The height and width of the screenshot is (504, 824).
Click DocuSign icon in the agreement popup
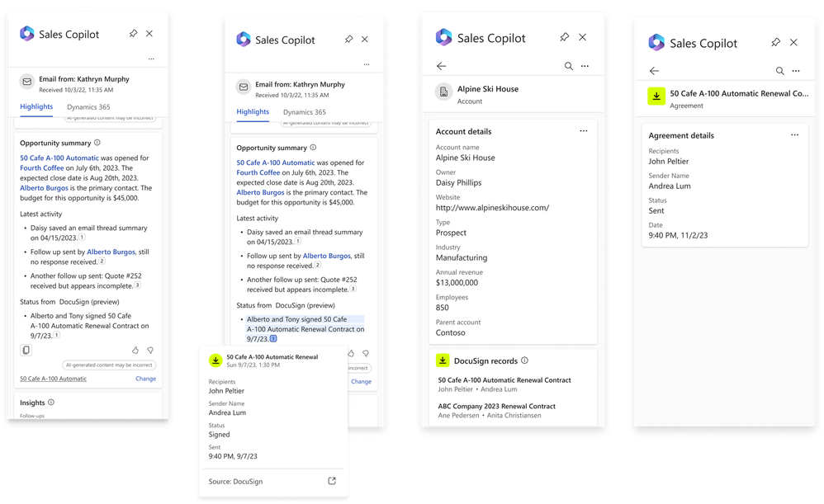point(215,360)
